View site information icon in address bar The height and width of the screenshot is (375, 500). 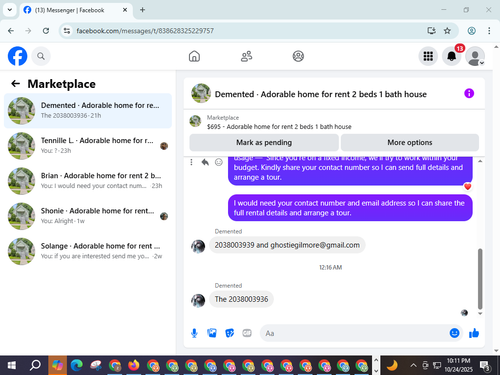(x=67, y=31)
